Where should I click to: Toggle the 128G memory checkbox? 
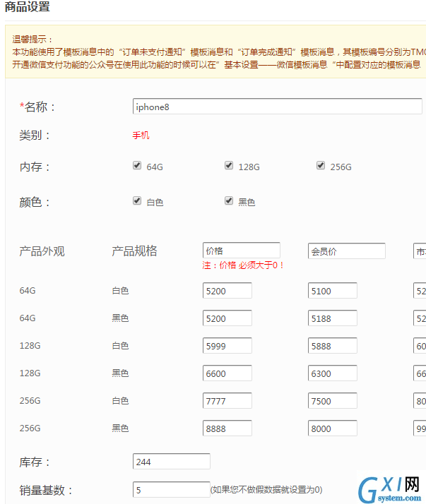(229, 166)
